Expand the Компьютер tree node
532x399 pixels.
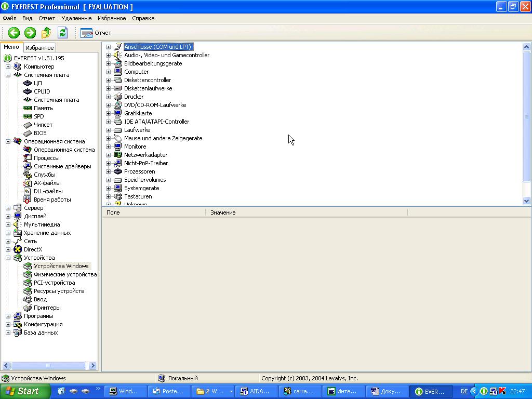click(x=8, y=66)
